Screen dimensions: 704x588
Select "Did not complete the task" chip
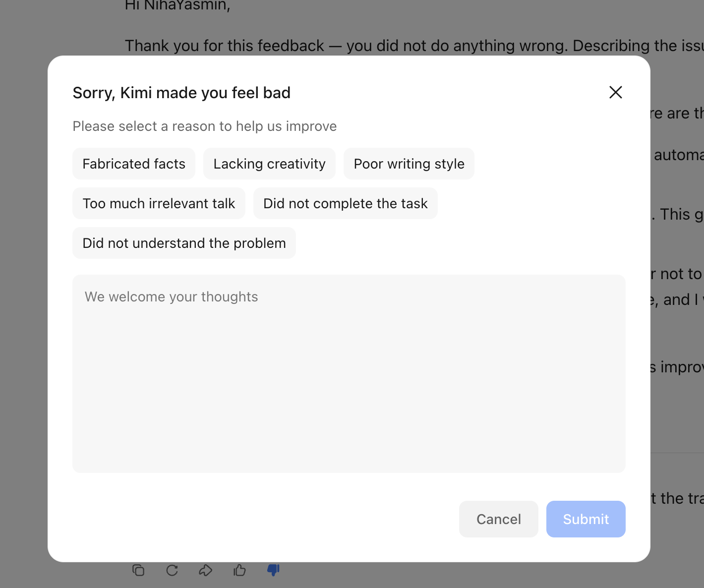coord(345,203)
